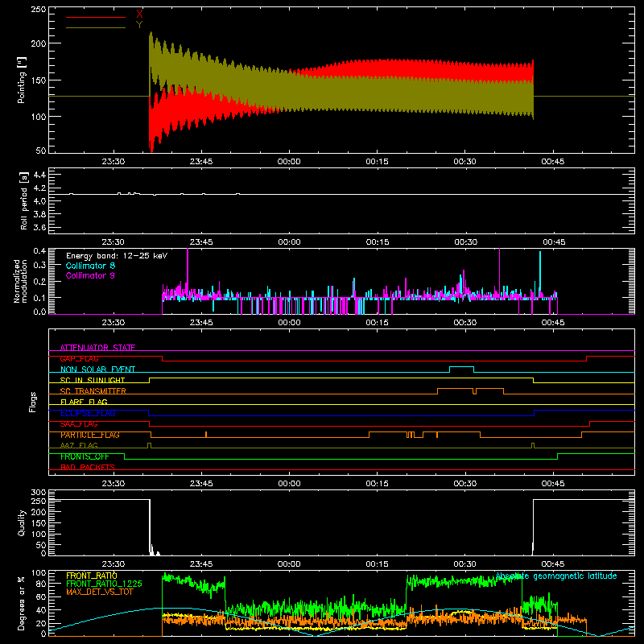Click the SC_TRANSMITTER flag label
The width and height of the screenshot is (644, 644).
93,391
